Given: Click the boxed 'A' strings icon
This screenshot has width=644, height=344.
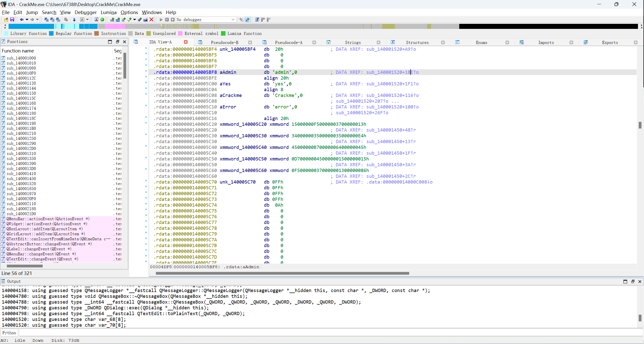Looking at the screenshot, I should tap(82, 20).
